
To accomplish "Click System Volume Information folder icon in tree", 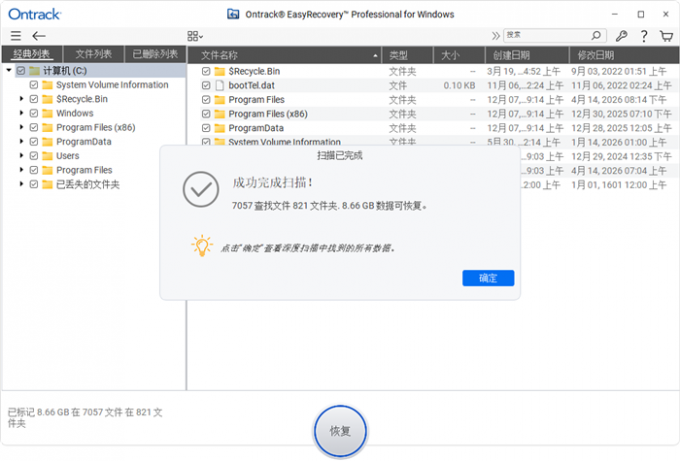I will pos(47,85).
